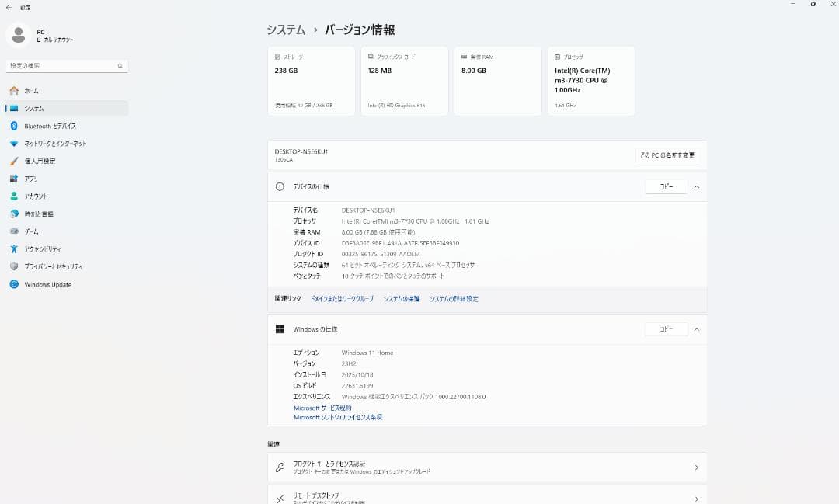Click the Windows logo in Windows の仕様
The image size is (839, 504).
(x=280, y=329)
